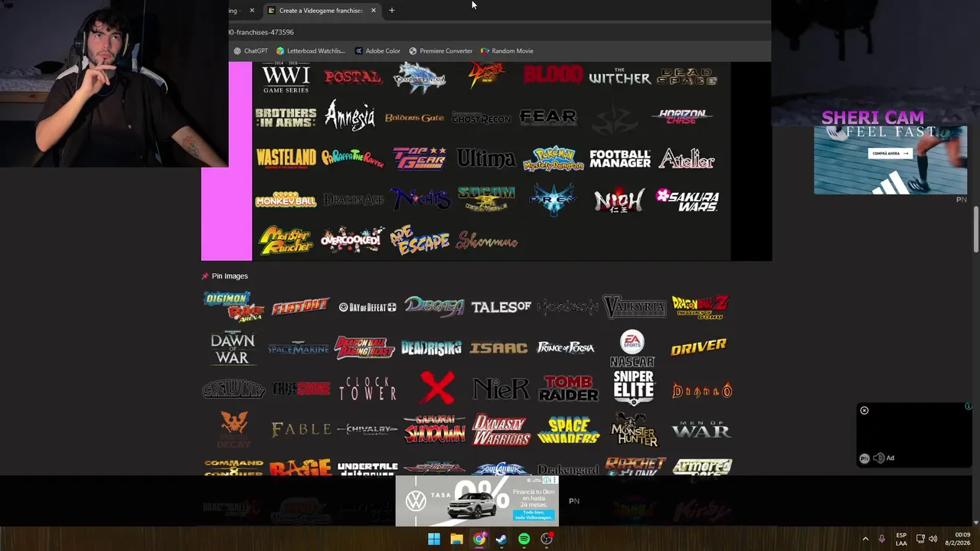The height and width of the screenshot is (551, 980).
Task: Open the Premiere Converter bookmark
Action: coord(440,51)
